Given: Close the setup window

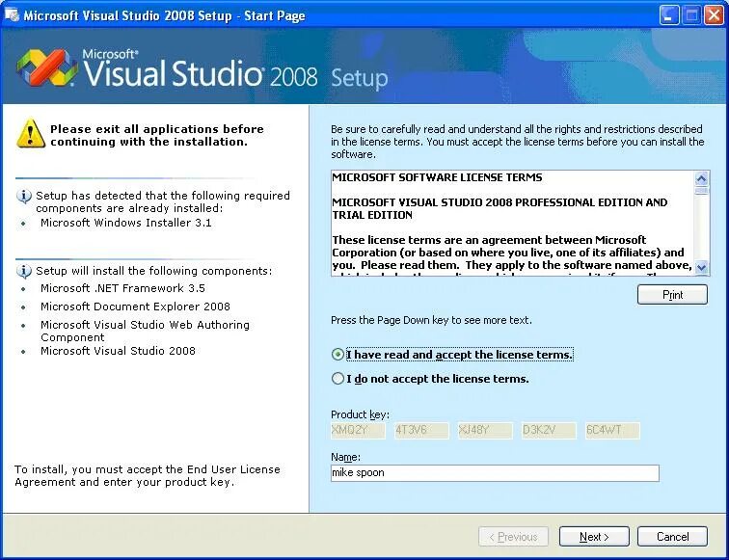Looking at the screenshot, I should [x=714, y=15].
